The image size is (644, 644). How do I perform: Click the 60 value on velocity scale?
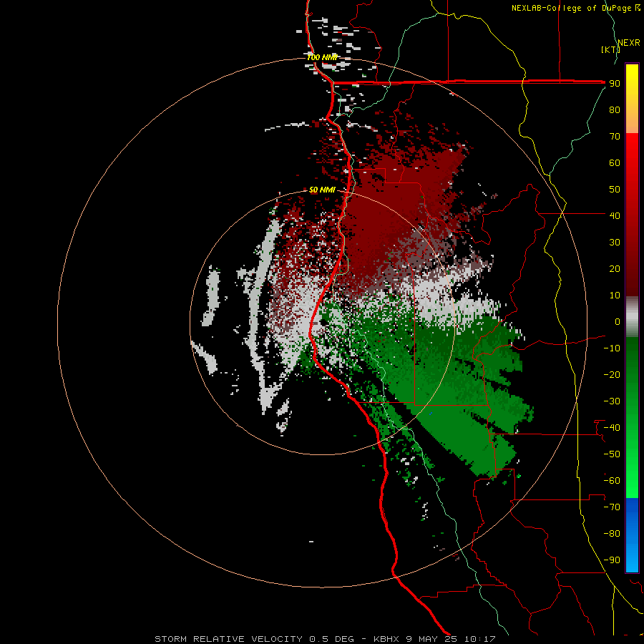[615, 163]
